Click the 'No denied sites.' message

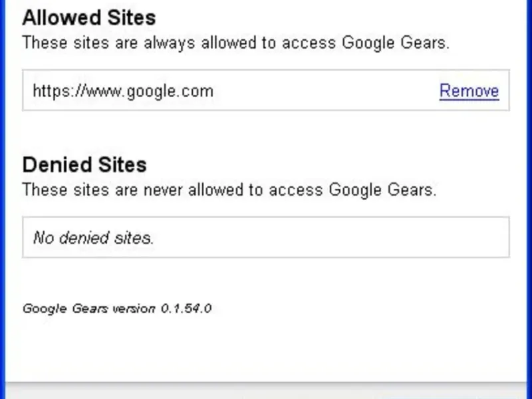93,237
